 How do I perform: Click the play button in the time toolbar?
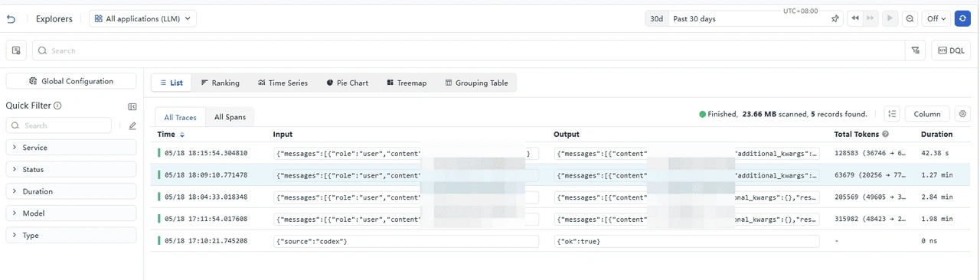[x=890, y=18]
